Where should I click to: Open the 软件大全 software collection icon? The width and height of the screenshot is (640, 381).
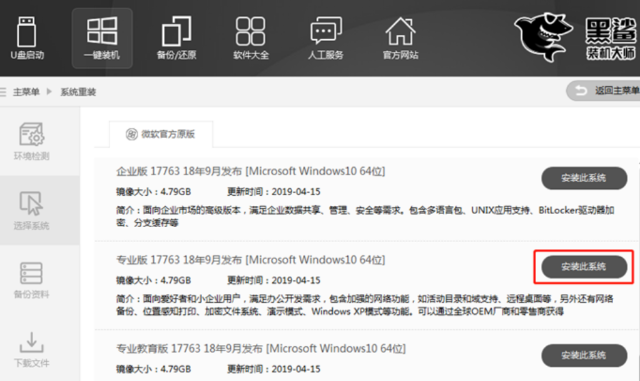point(251,31)
